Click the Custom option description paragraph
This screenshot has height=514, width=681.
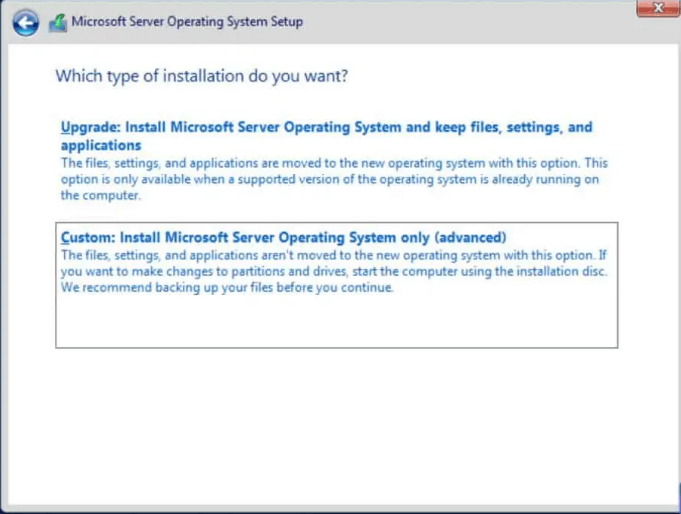point(334,270)
